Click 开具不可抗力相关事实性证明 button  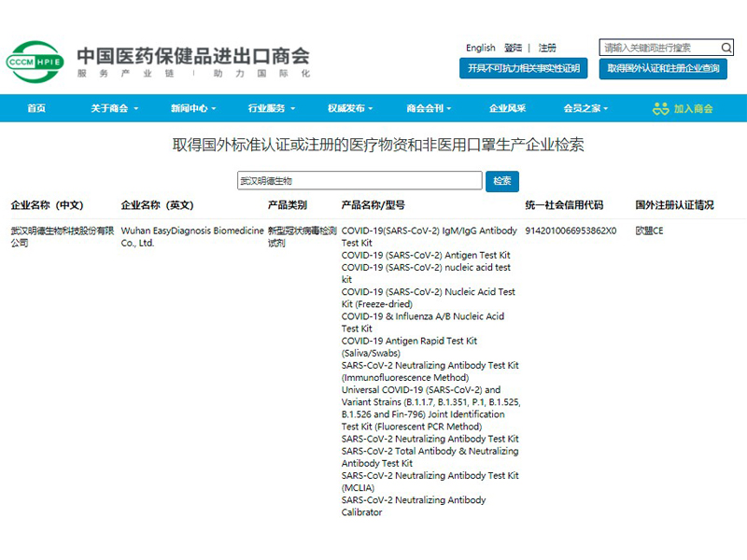click(x=523, y=68)
